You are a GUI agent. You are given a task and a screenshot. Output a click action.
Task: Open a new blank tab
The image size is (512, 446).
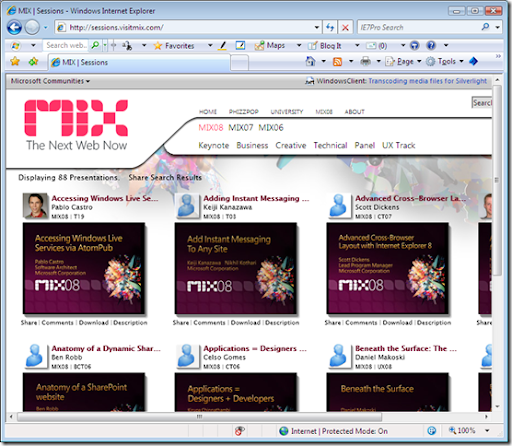click(x=239, y=63)
